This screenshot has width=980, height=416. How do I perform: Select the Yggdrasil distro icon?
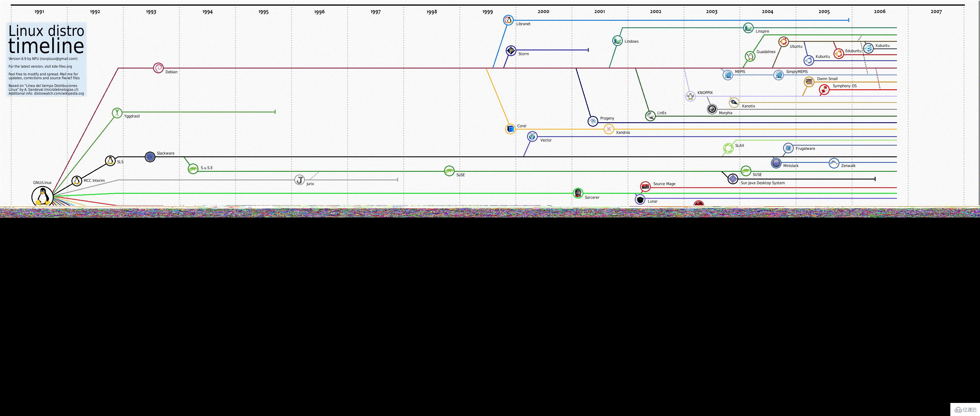117,113
